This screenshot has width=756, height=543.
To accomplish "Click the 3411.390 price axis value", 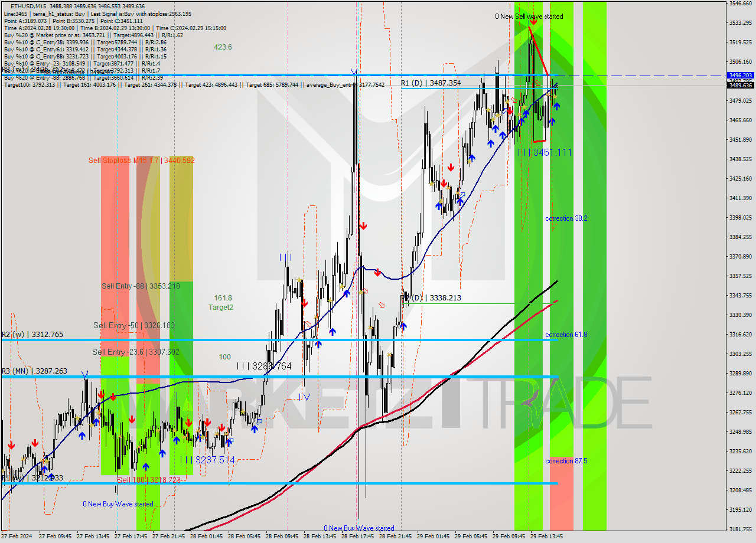I will [741, 198].
